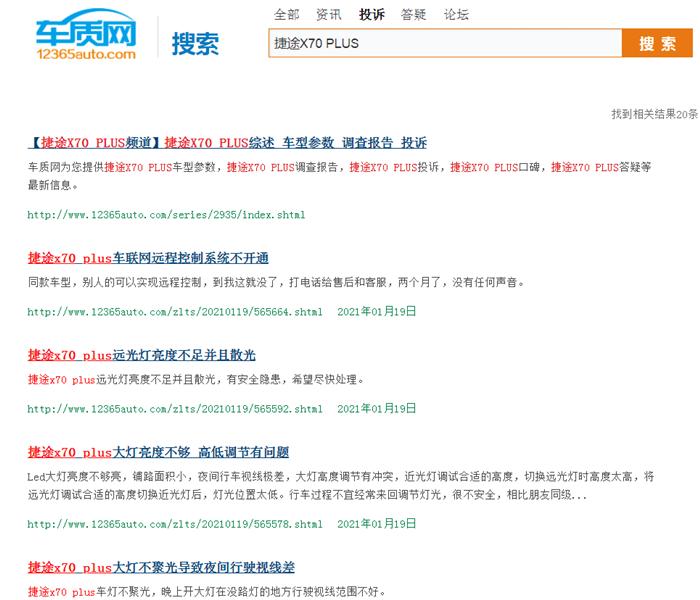Screen dimensions: 700x600
Task: Click the snippet starting Led大灯亮度不够亮
Action: (341, 486)
